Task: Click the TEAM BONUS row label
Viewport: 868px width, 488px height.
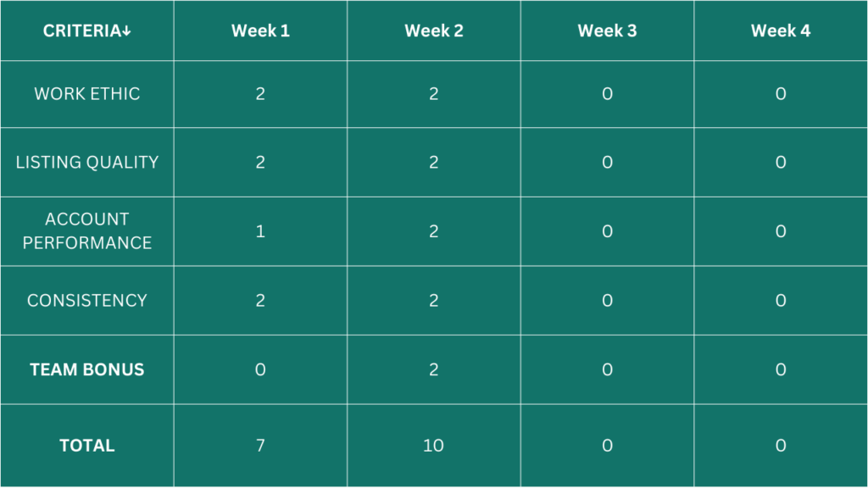Action: (x=87, y=369)
